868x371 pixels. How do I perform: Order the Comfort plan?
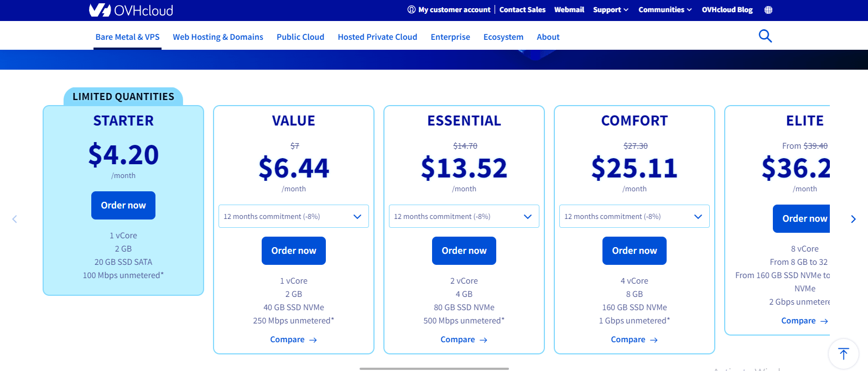(635, 250)
